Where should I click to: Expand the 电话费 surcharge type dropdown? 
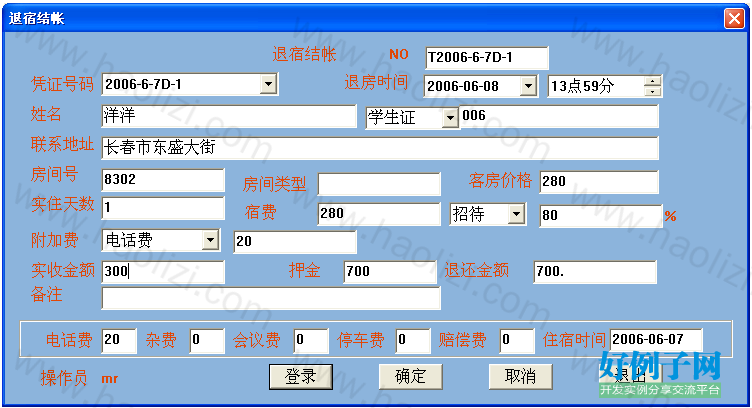pos(210,240)
